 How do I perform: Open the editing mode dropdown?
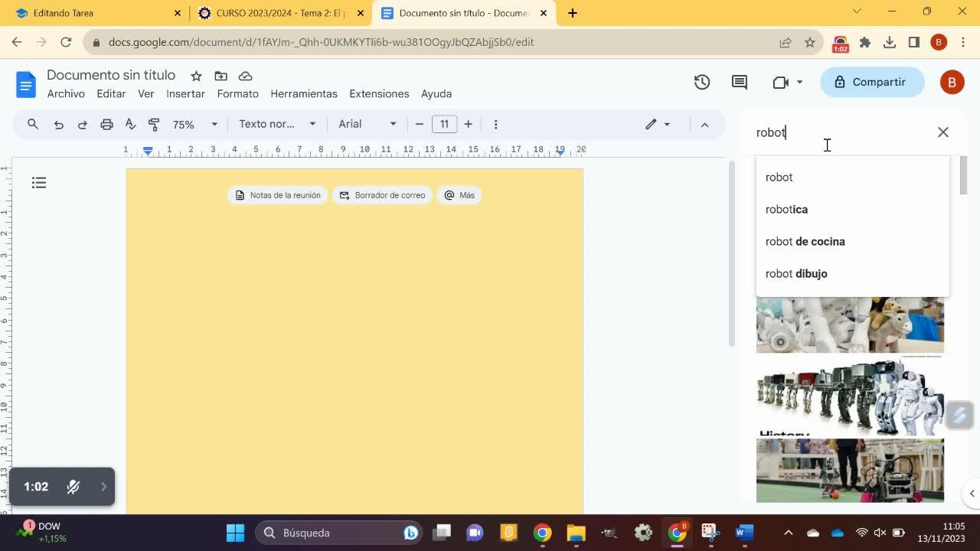(658, 124)
